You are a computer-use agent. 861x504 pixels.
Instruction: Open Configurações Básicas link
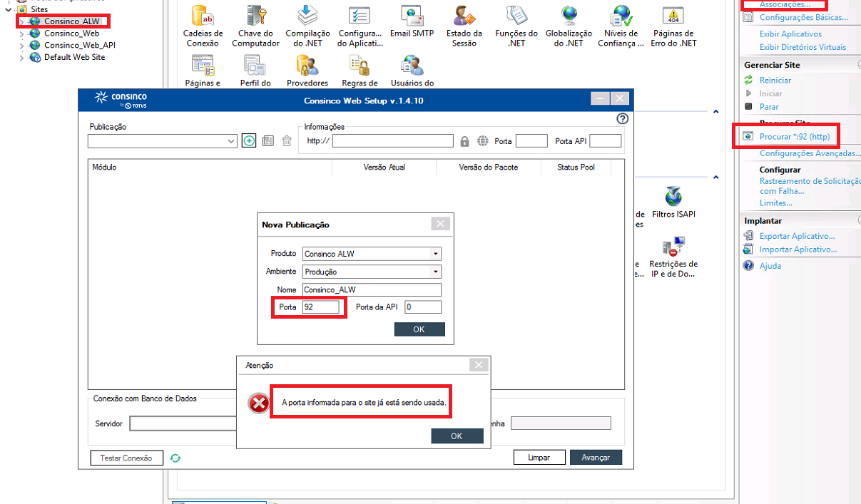[x=804, y=18]
